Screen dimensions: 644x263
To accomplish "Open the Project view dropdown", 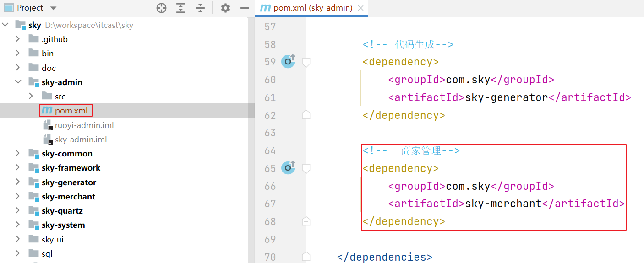I will 53,8.
